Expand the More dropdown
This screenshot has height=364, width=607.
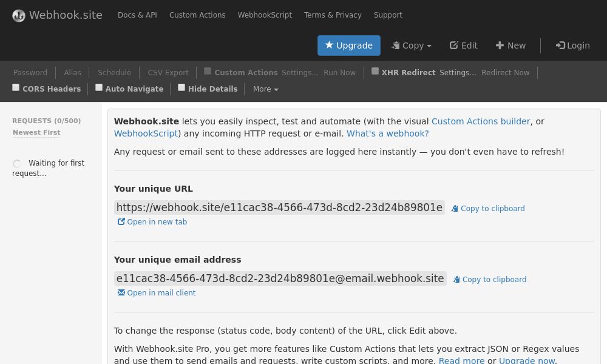tap(266, 89)
